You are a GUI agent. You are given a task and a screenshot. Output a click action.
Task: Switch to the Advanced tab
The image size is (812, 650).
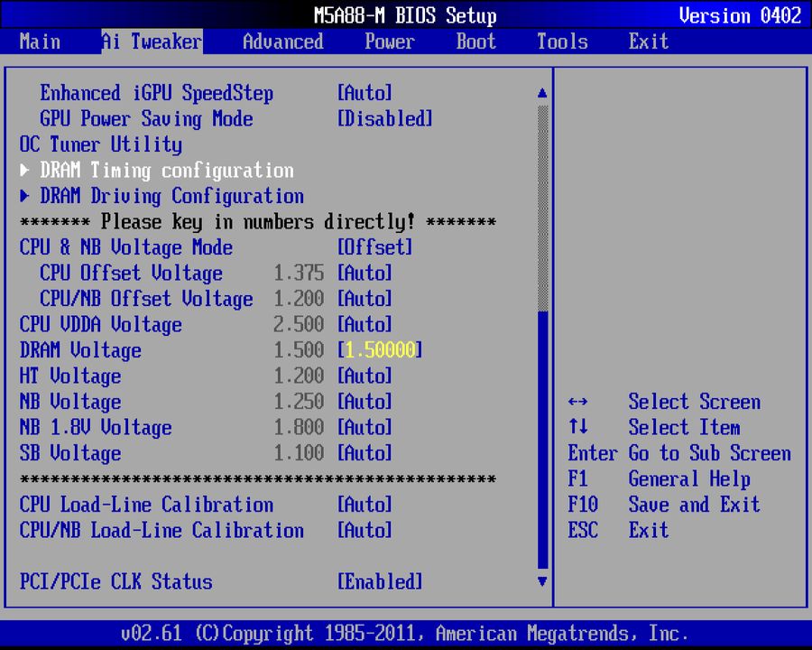[x=283, y=42]
